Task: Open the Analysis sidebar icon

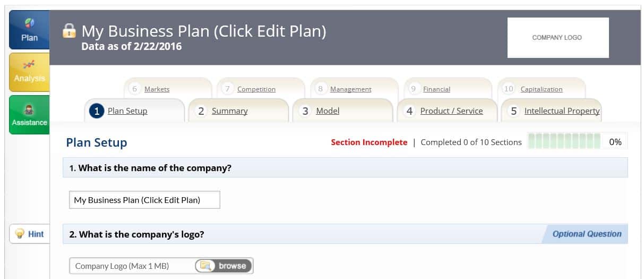Action: (x=29, y=72)
